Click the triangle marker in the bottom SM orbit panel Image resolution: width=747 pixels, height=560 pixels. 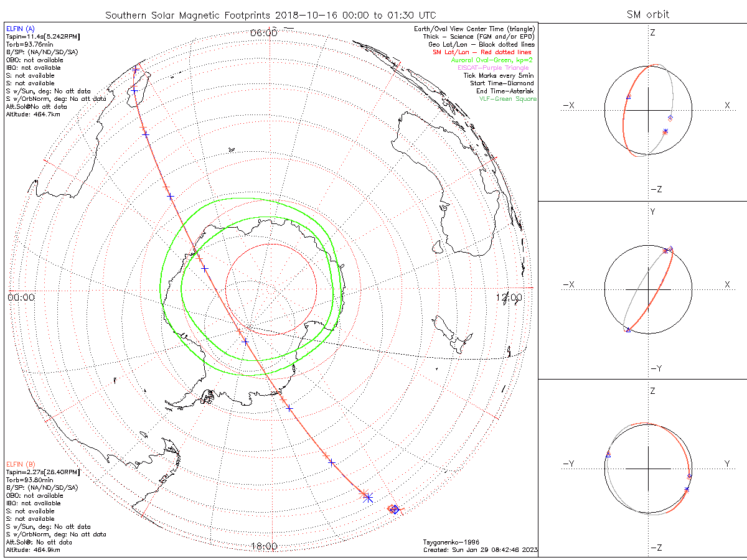[x=608, y=455]
